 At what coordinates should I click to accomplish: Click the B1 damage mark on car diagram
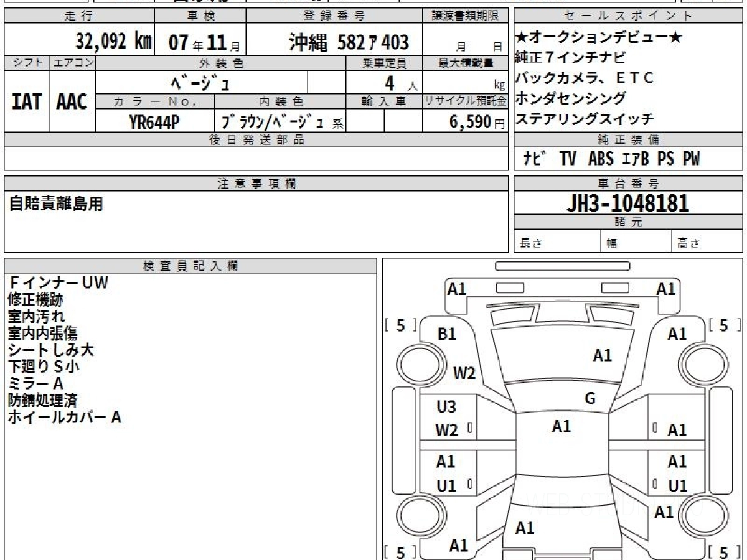(446, 334)
